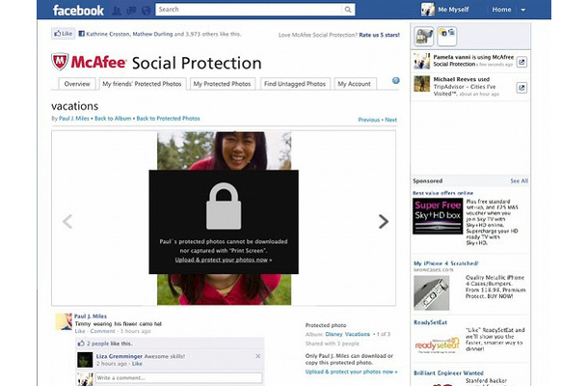This screenshot has height=386, width=588.
Task: Click second ticker icon button
Action: point(446,37)
